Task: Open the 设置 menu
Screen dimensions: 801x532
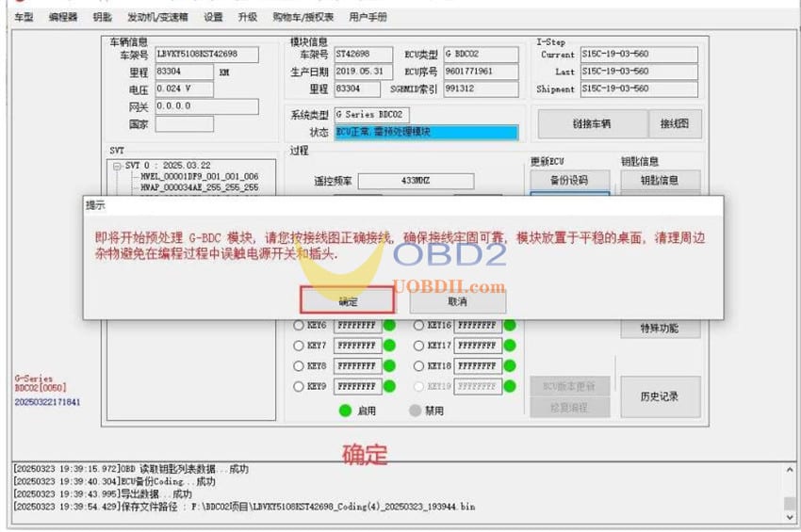Action: [x=213, y=17]
